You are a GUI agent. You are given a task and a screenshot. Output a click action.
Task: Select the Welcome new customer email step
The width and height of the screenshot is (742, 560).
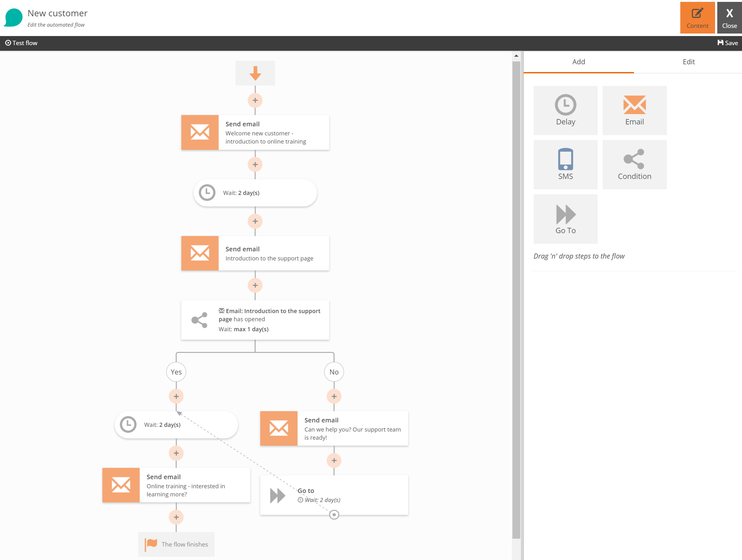click(255, 133)
